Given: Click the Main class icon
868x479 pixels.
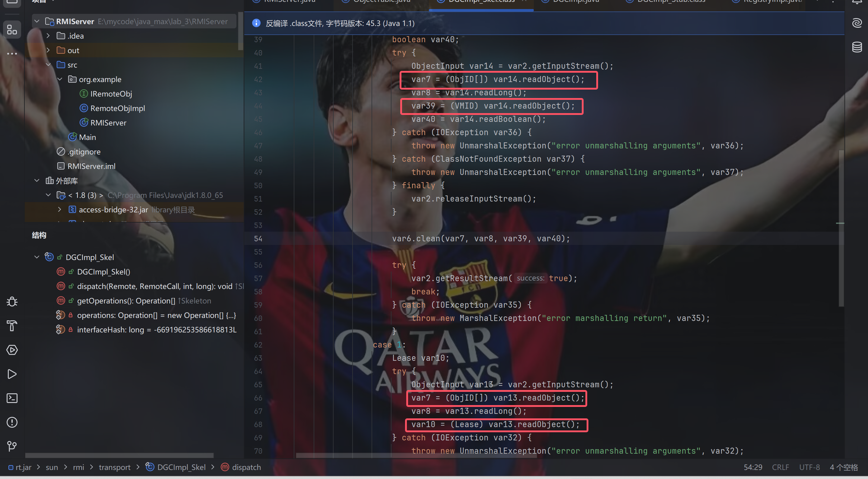Looking at the screenshot, I should [x=72, y=137].
